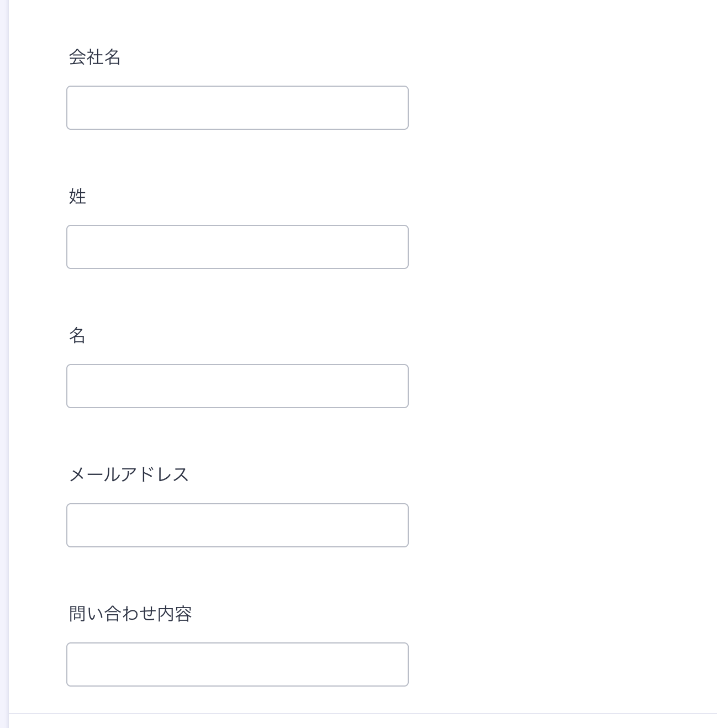Screen dimensions: 717x728
Task: Select the text box under 会社名
Action: [x=238, y=108]
